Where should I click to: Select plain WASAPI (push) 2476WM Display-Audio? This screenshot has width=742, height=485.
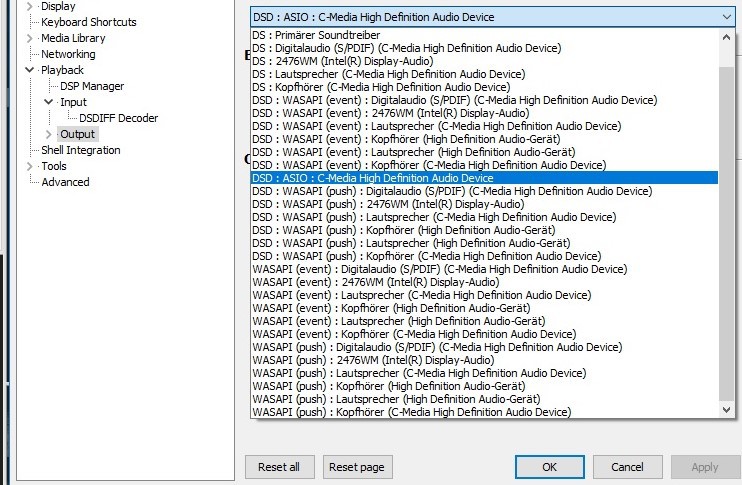[484, 360]
